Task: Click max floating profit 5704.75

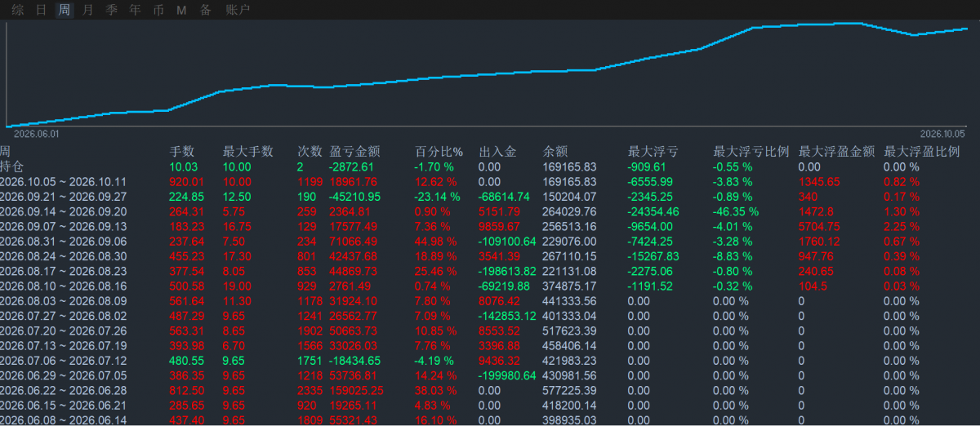Action: [819, 227]
